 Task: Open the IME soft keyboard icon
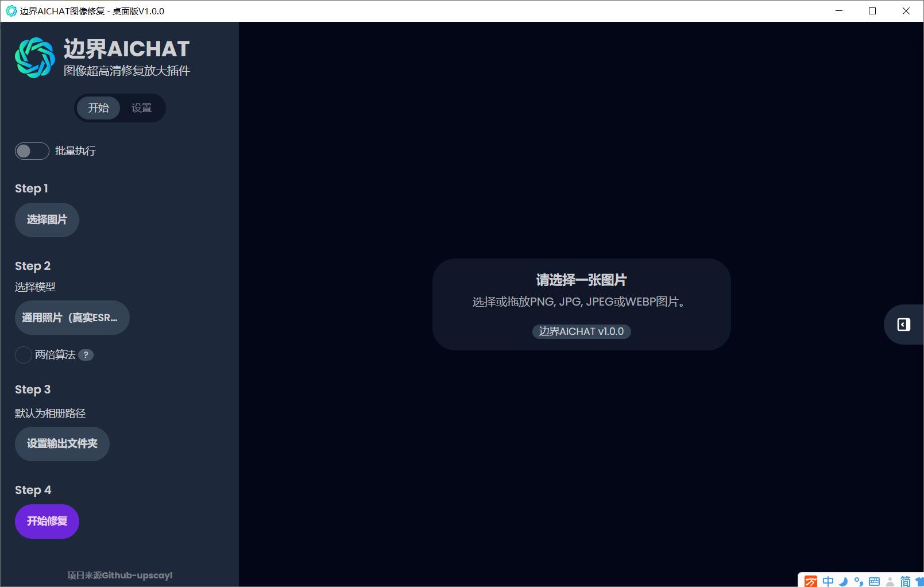click(874, 581)
